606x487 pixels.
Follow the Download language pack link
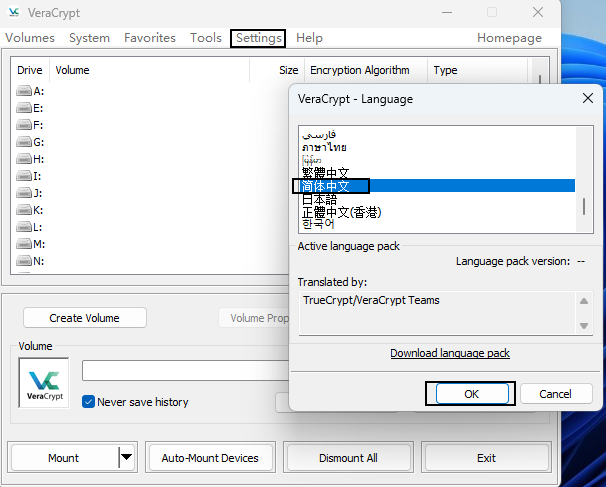[x=450, y=353]
